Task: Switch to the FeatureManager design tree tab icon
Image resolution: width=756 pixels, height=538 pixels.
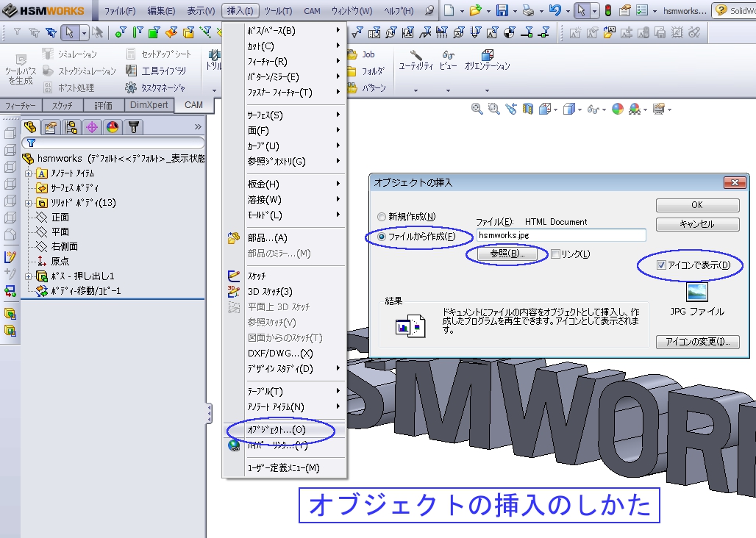Action: pos(30,127)
